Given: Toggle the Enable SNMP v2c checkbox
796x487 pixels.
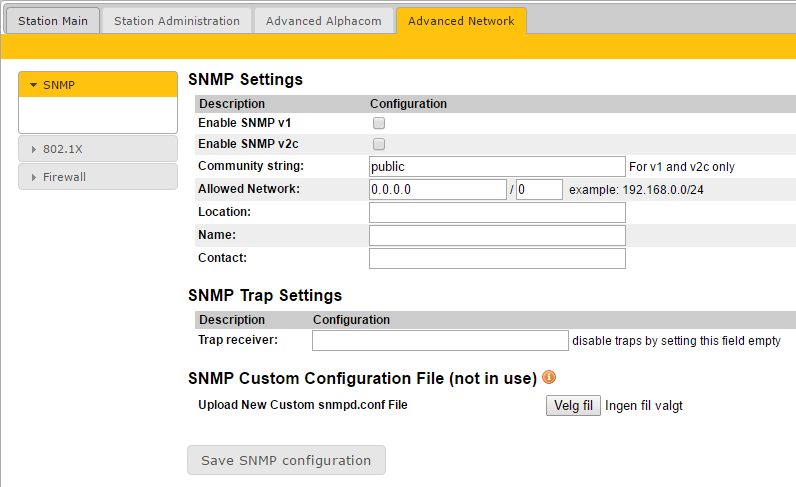Looking at the screenshot, I should 379,144.
